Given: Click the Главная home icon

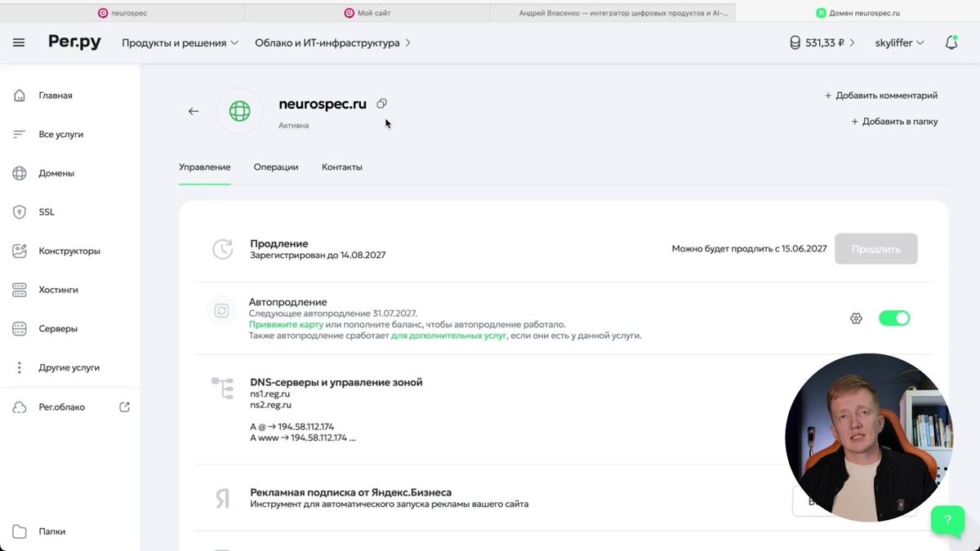Looking at the screenshot, I should pyautogui.click(x=20, y=96).
